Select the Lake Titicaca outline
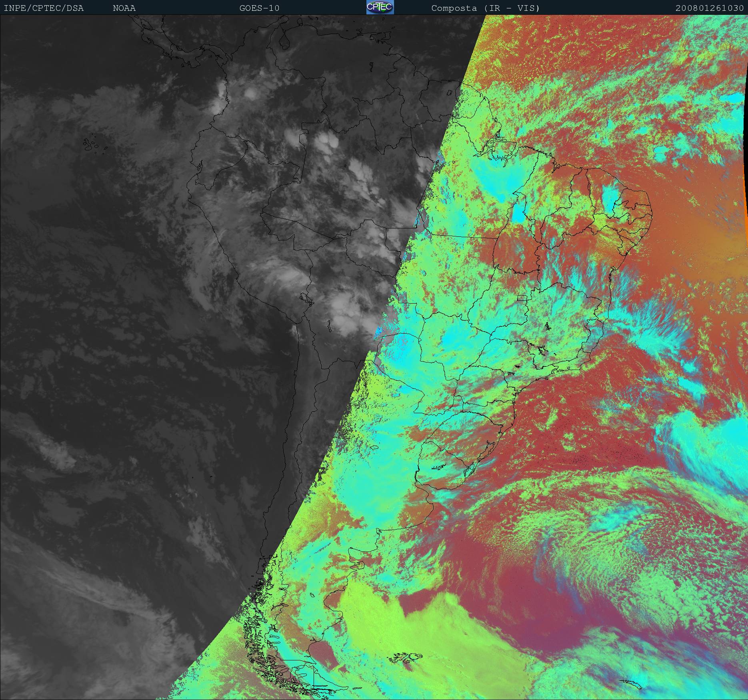The width and height of the screenshot is (748, 700). [x=306, y=299]
